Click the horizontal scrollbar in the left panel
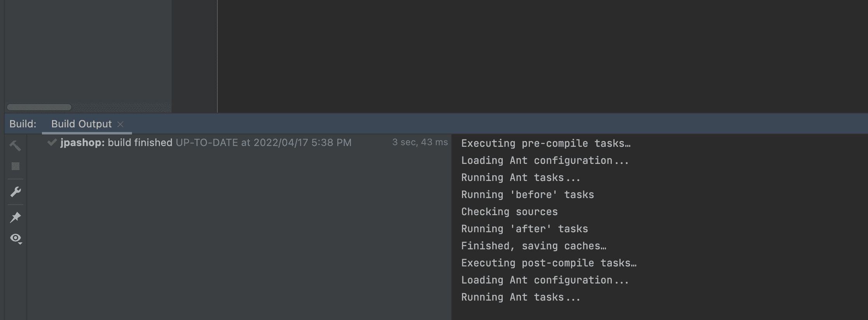 39,107
